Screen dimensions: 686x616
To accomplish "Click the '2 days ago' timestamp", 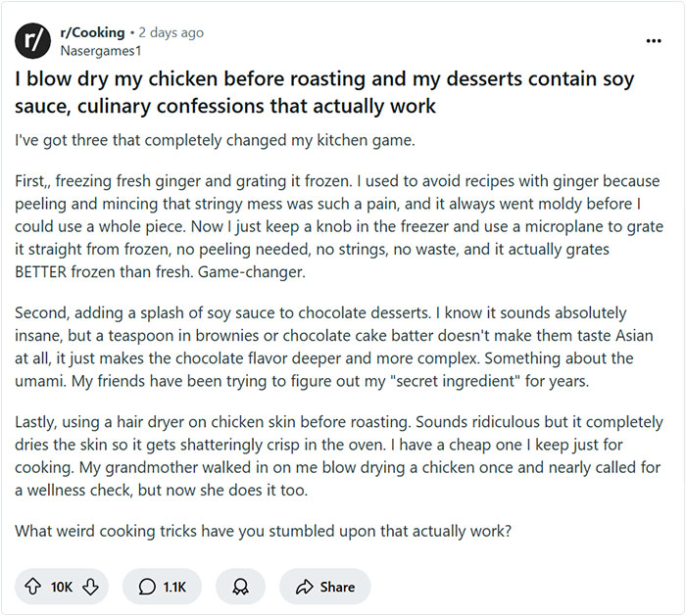I will pos(171,32).
